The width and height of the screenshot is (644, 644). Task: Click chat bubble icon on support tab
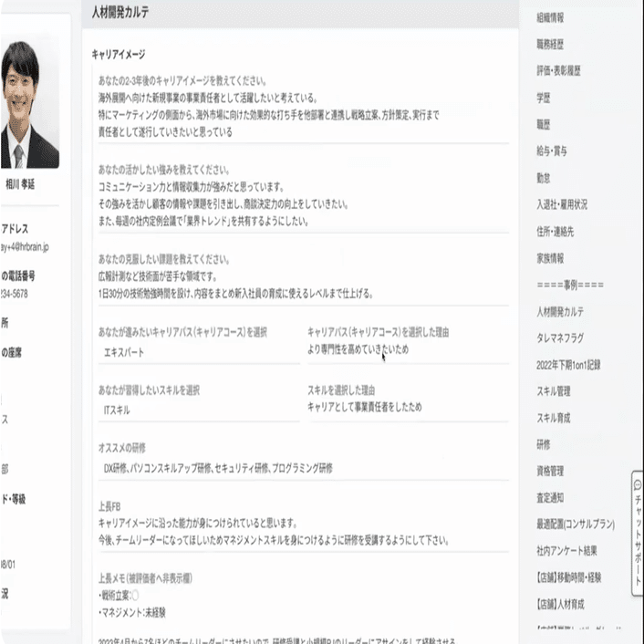tap(638, 485)
